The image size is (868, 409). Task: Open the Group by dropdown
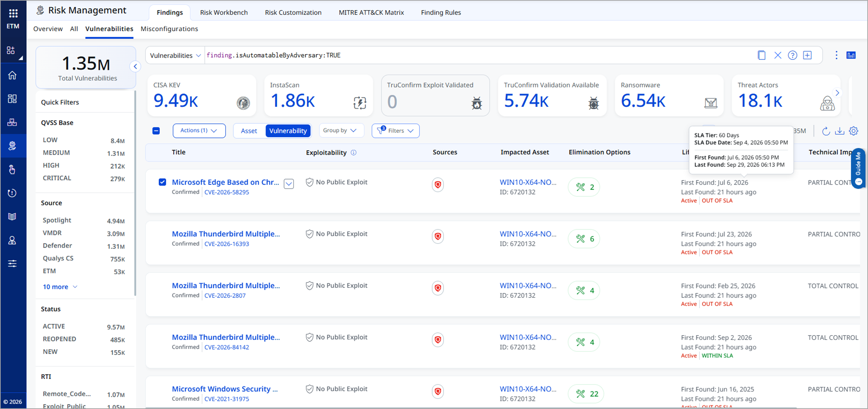click(341, 130)
